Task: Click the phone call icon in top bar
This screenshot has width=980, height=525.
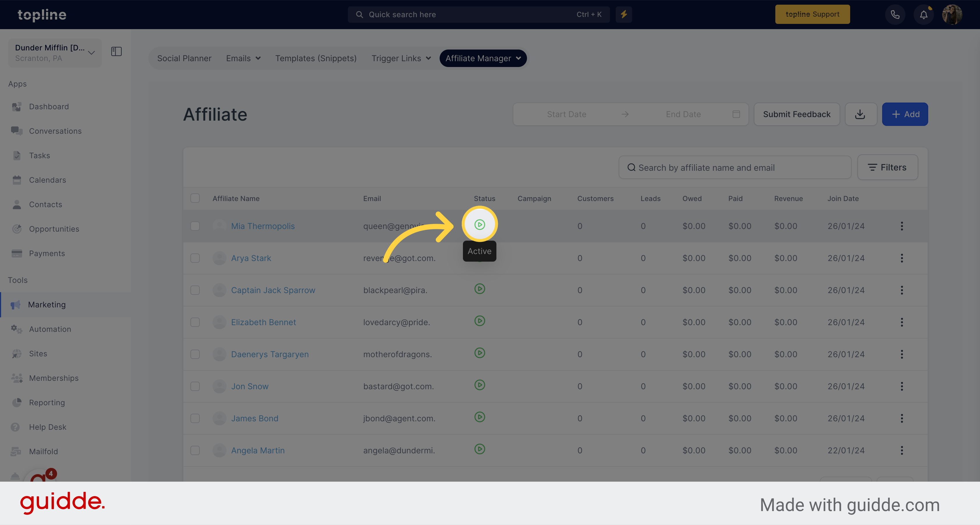Action: tap(894, 14)
